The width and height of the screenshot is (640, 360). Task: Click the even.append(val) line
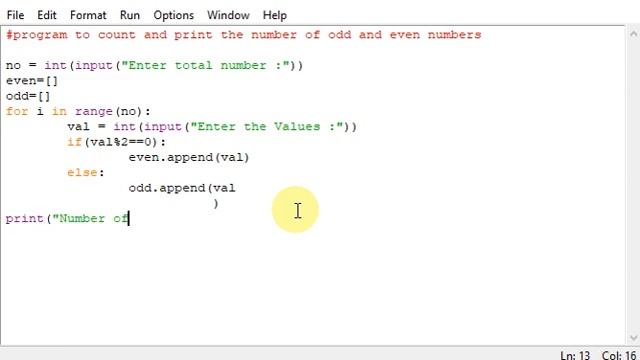[189, 157]
